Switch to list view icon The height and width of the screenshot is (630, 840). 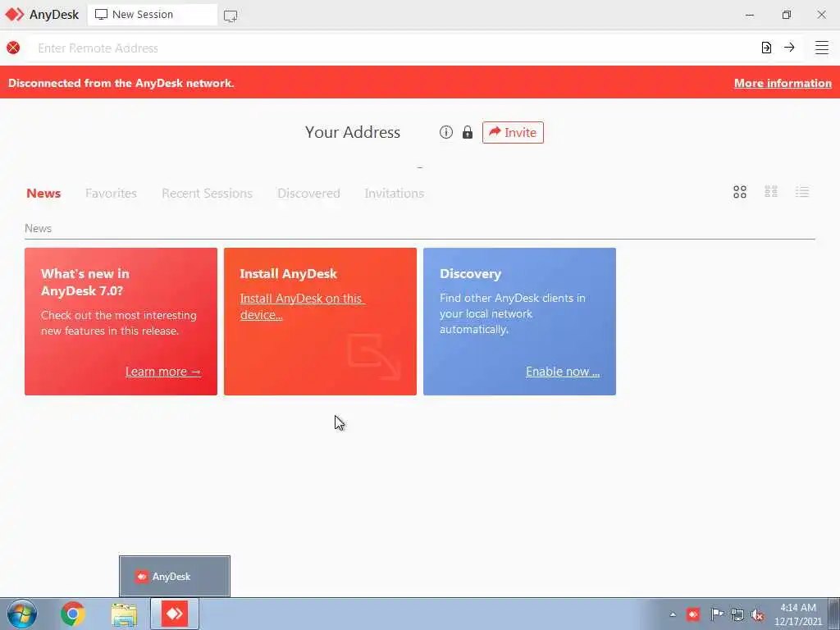tap(802, 192)
